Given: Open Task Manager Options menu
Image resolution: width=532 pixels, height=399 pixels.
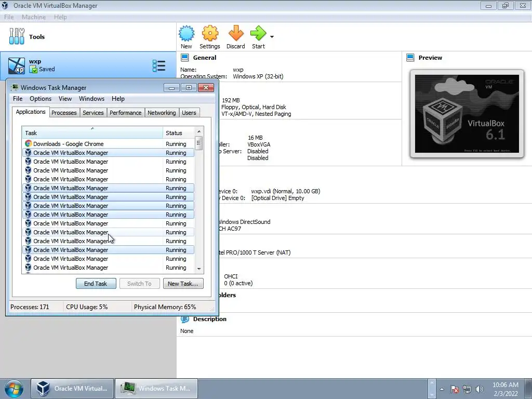Looking at the screenshot, I should pyautogui.click(x=41, y=99).
